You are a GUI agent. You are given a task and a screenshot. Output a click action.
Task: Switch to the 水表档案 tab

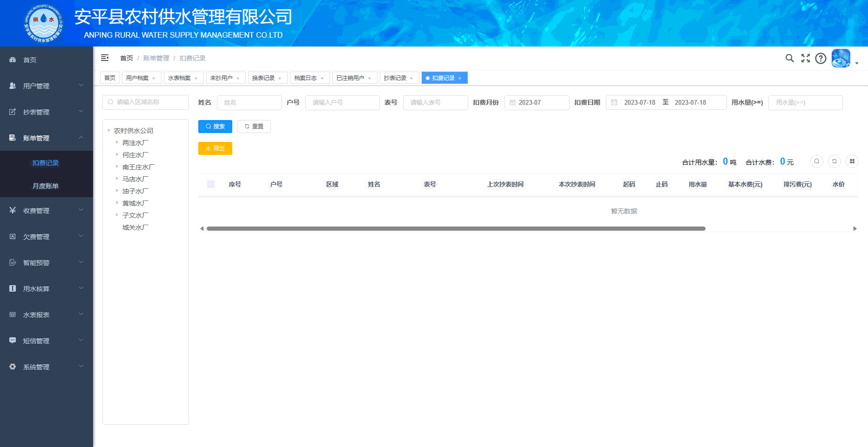coord(179,78)
